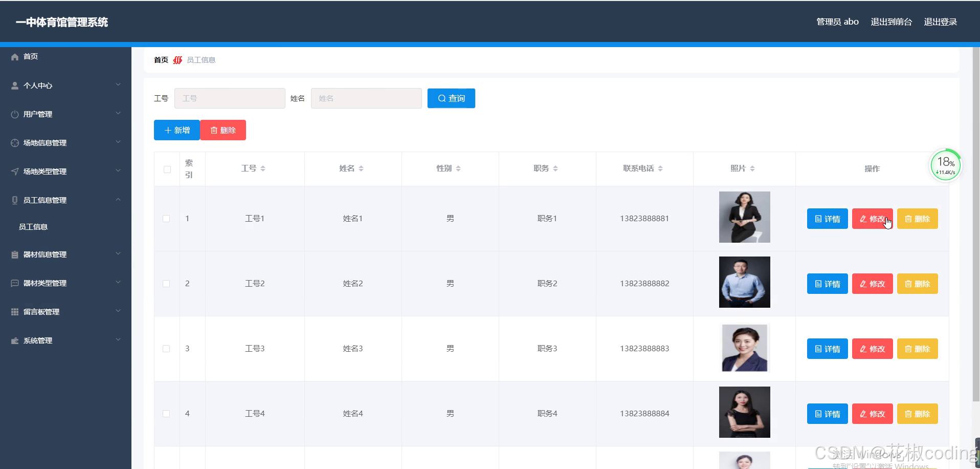Expand the 个人中心 menu chevron
Viewport: 980px width, 469px height.
[x=118, y=84]
